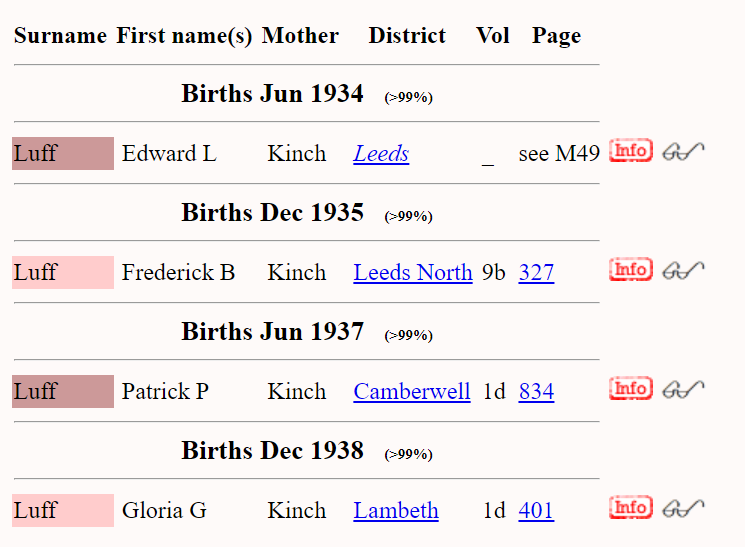Click the District column header
The width and height of the screenshot is (745, 547).
pos(407,36)
